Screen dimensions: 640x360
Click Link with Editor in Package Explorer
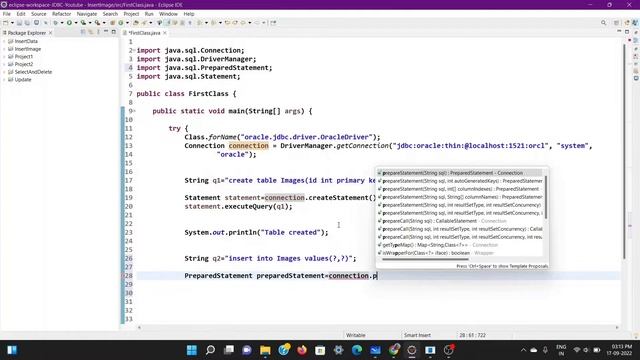click(91, 32)
